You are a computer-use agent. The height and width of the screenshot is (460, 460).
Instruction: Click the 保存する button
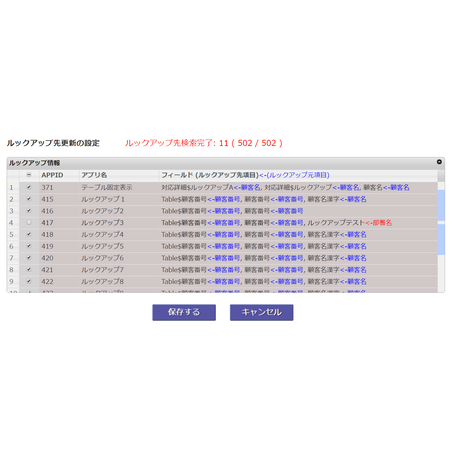tap(184, 312)
